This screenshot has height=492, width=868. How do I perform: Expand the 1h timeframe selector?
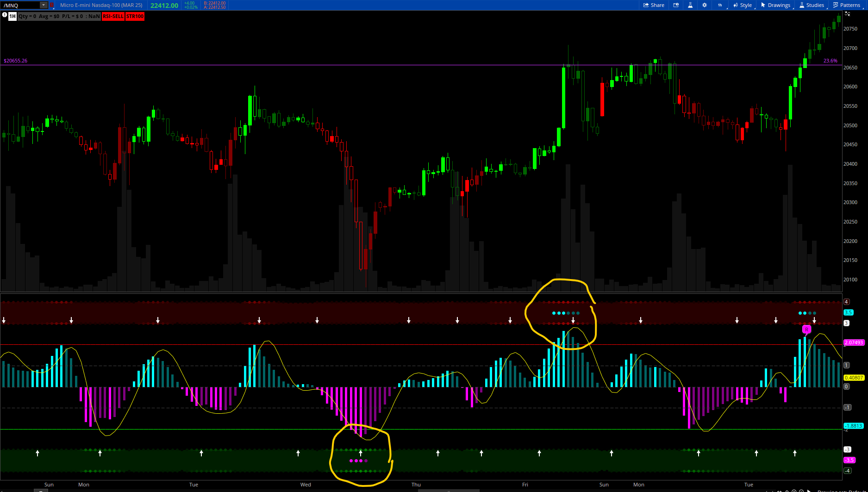point(720,5)
